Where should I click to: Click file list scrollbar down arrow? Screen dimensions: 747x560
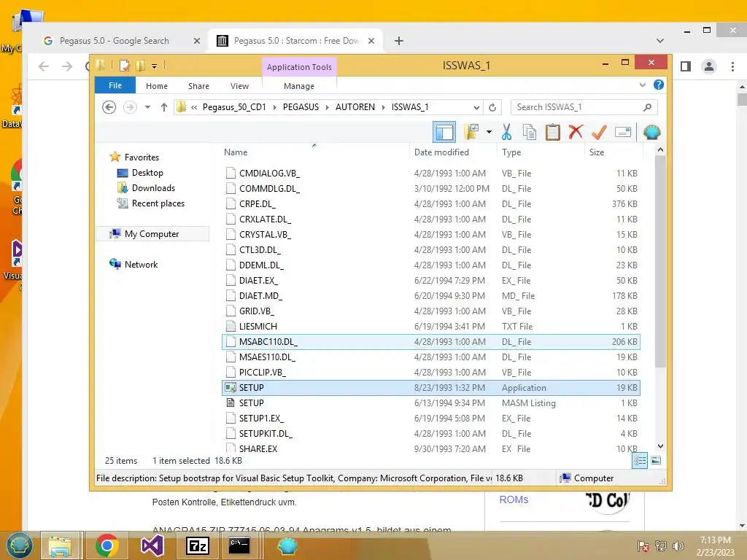click(x=660, y=446)
